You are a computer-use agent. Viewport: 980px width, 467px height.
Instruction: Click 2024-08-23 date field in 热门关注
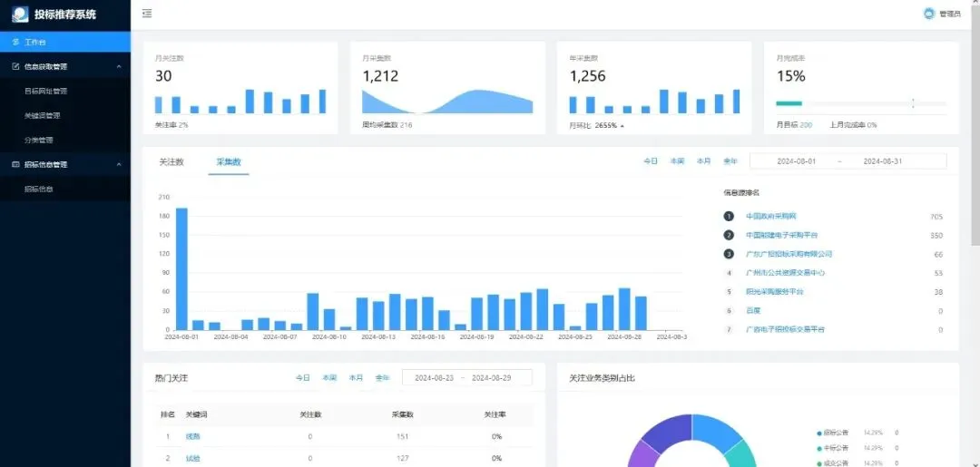[x=434, y=378]
